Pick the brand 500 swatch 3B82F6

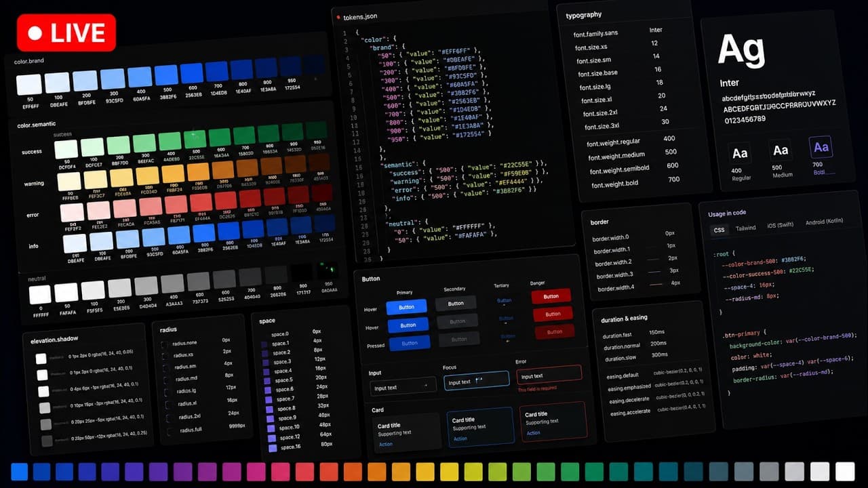pos(166,75)
